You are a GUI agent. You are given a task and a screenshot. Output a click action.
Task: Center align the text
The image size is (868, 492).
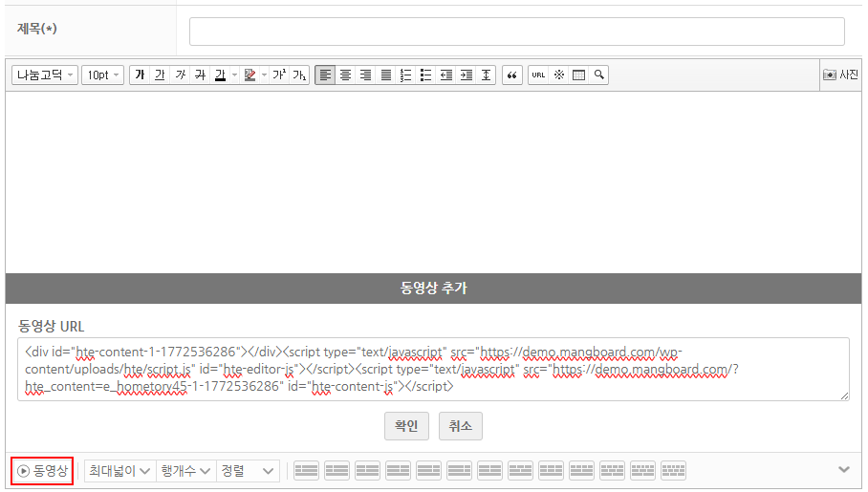pos(345,75)
